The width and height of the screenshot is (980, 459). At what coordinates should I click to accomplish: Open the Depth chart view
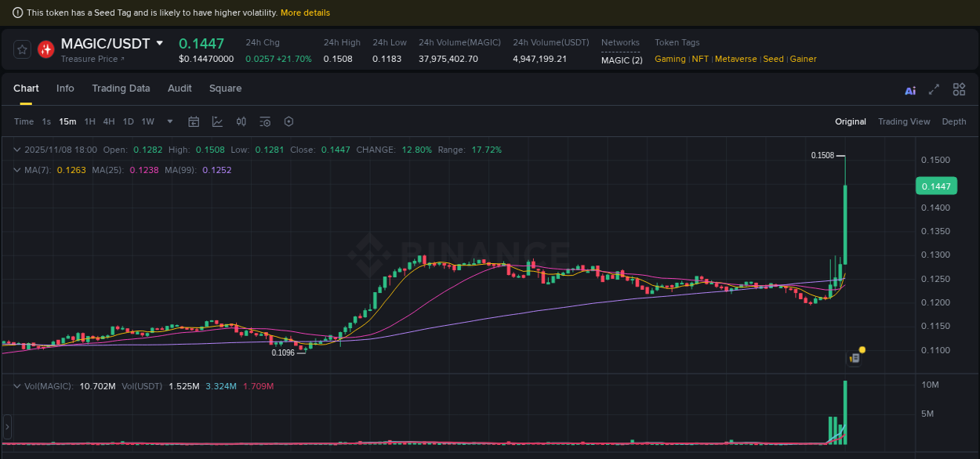click(954, 121)
